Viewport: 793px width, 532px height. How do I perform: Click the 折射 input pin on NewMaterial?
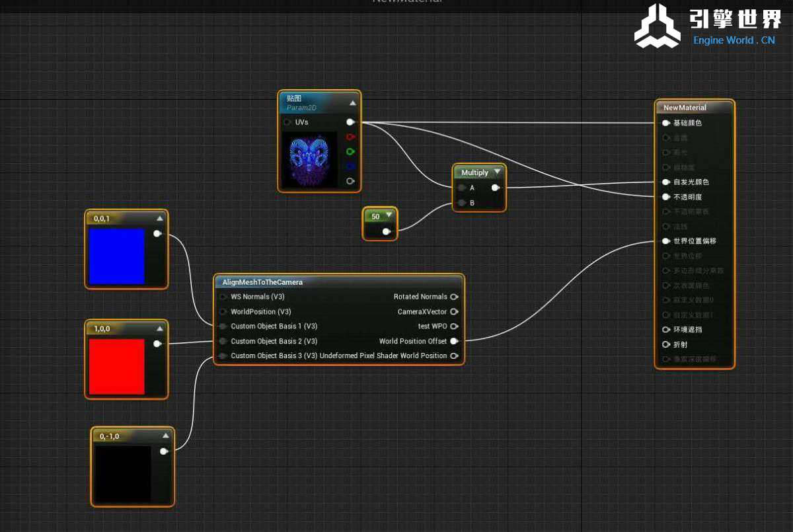(665, 344)
